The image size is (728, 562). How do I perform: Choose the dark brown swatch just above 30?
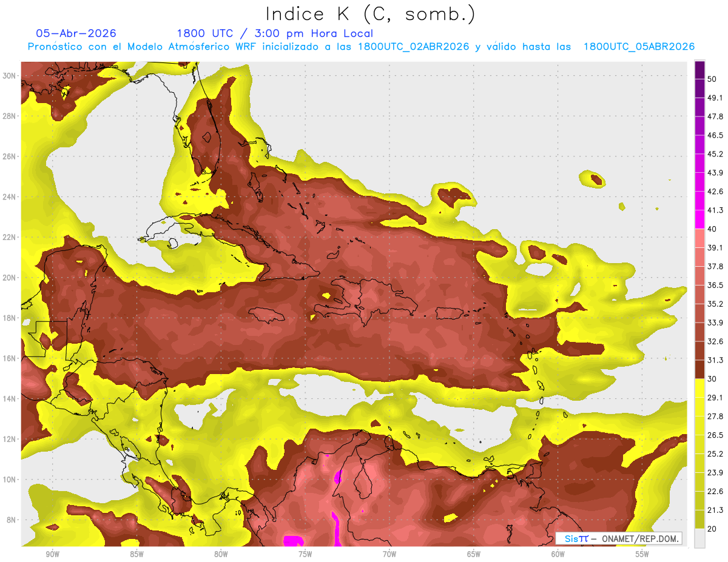699,369
